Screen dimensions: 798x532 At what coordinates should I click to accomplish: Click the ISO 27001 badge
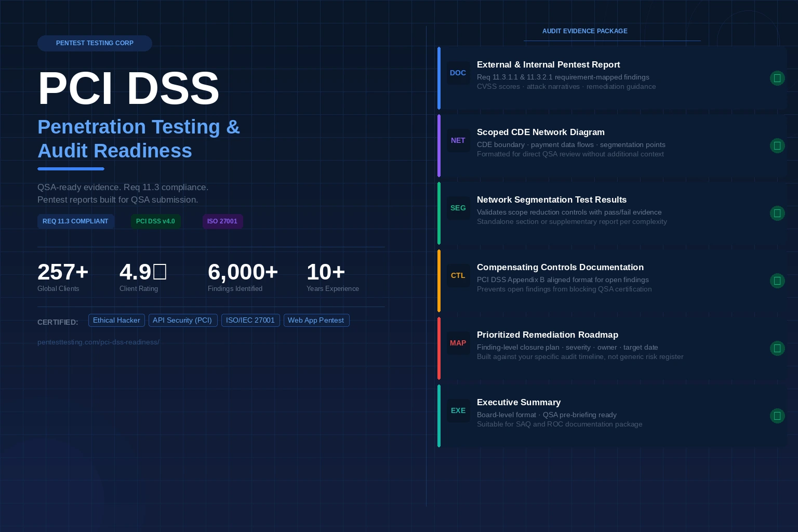tap(222, 221)
